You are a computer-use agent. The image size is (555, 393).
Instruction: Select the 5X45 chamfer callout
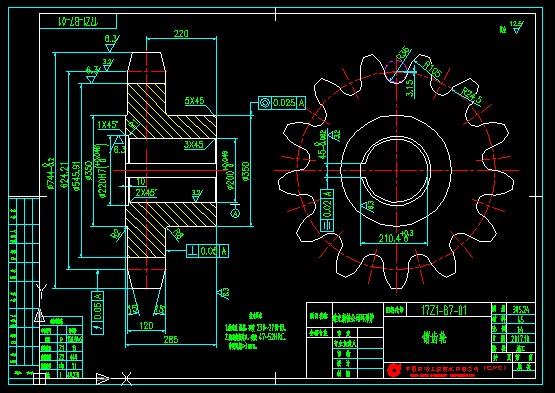[x=195, y=101]
